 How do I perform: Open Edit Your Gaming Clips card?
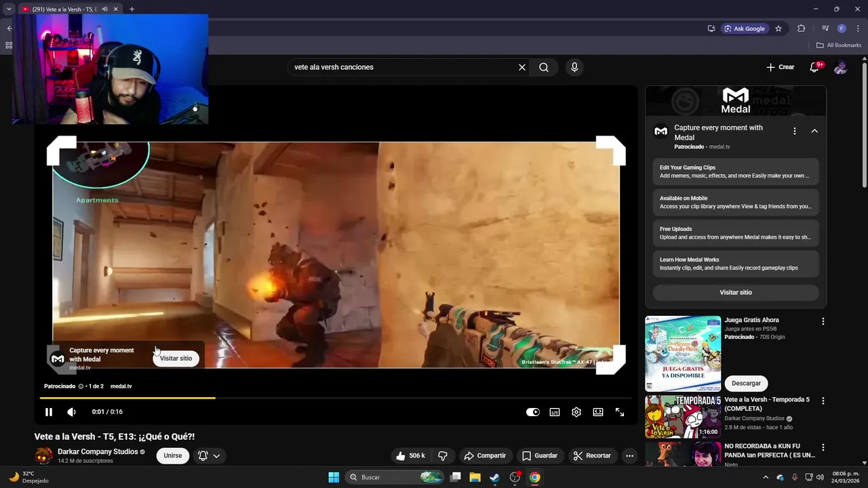[736, 171]
